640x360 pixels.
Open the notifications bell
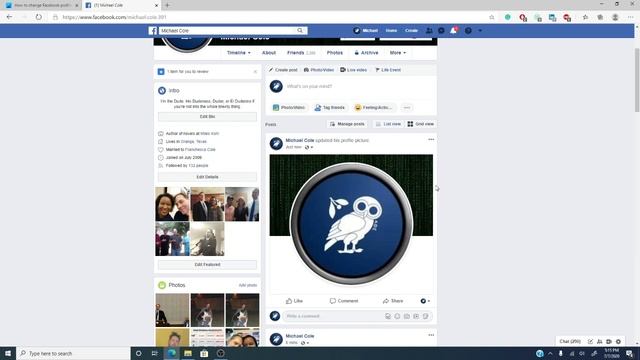pos(453,31)
